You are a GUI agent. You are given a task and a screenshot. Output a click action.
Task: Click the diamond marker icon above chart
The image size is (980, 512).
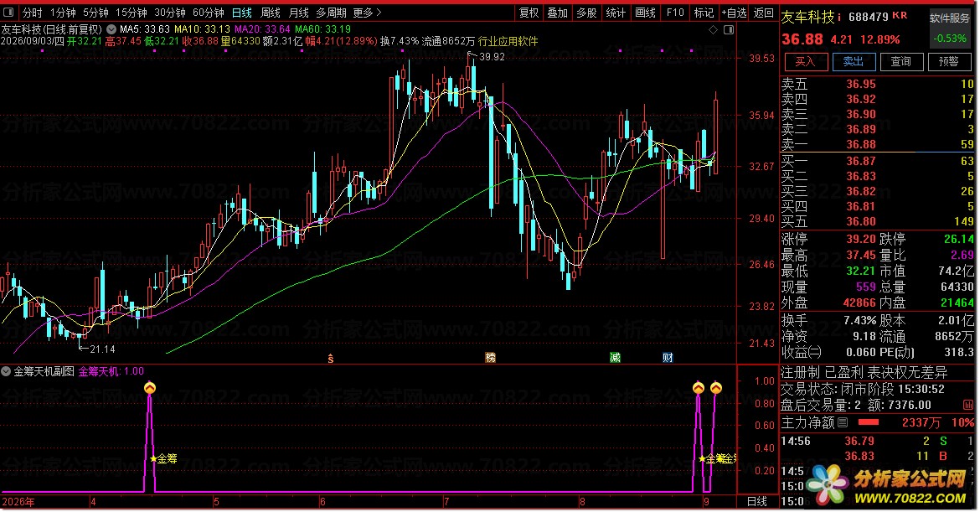(x=713, y=29)
